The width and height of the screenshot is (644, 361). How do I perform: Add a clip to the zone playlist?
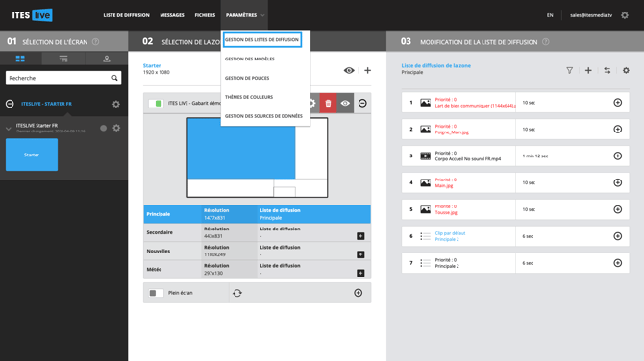click(x=588, y=70)
